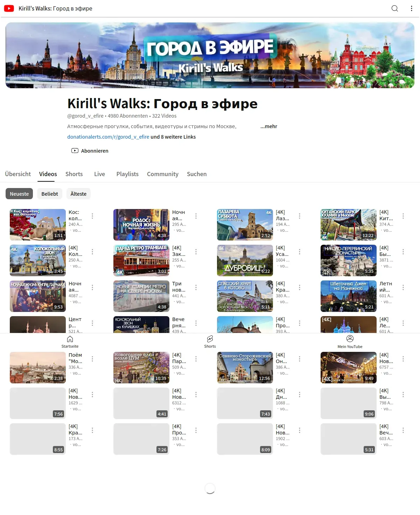
Task: Open options for the 5:21 flower jam video
Action: pyautogui.click(x=403, y=287)
